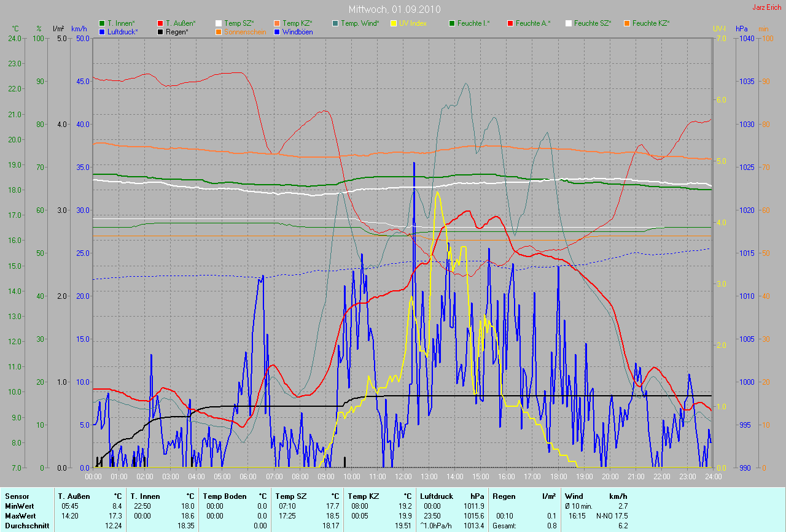Click the wind average value '6.2'
Screen dimensions: 786x532
623,526
